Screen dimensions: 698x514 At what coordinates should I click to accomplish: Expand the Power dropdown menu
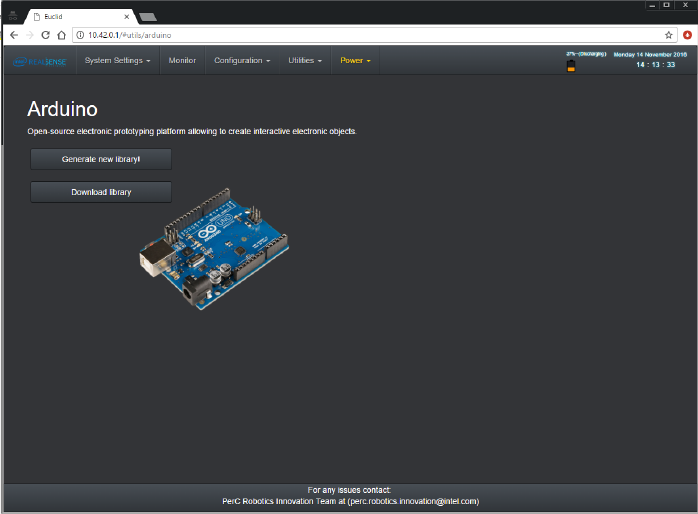355,61
